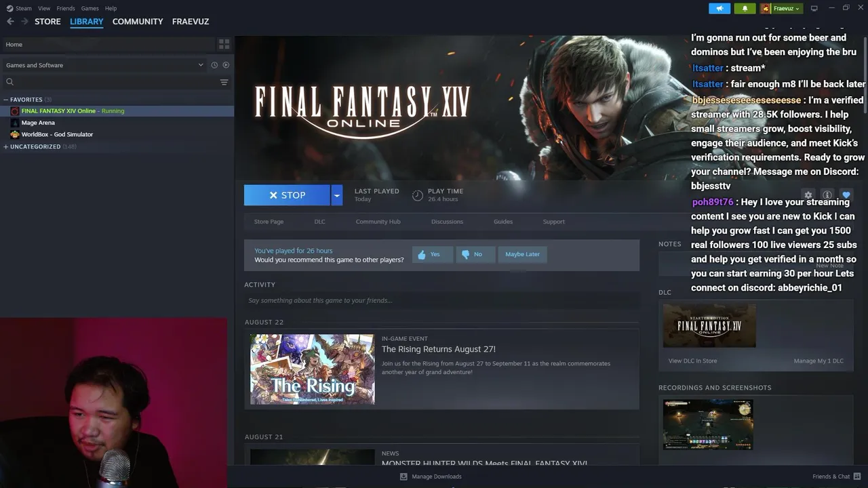The image size is (868, 488).
Task: Open the Discussions link
Action: pos(447,222)
